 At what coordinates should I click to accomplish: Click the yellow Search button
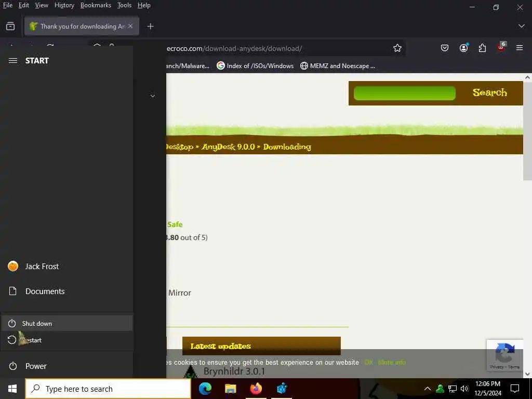pyautogui.click(x=489, y=92)
